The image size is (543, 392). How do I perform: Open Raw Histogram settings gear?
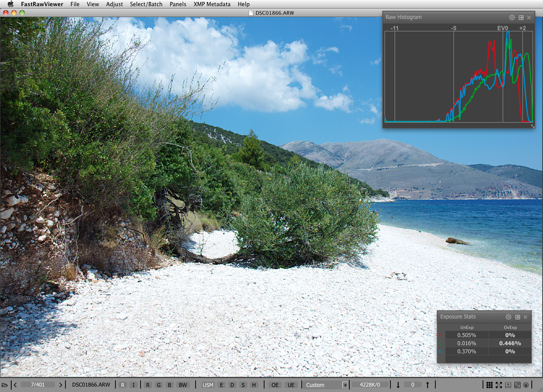[512, 18]
